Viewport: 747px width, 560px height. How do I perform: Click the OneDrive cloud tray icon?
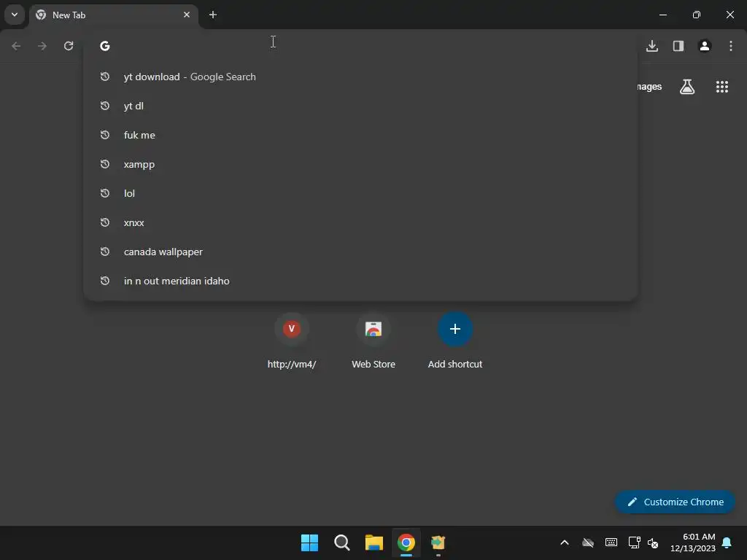(589, 542)
